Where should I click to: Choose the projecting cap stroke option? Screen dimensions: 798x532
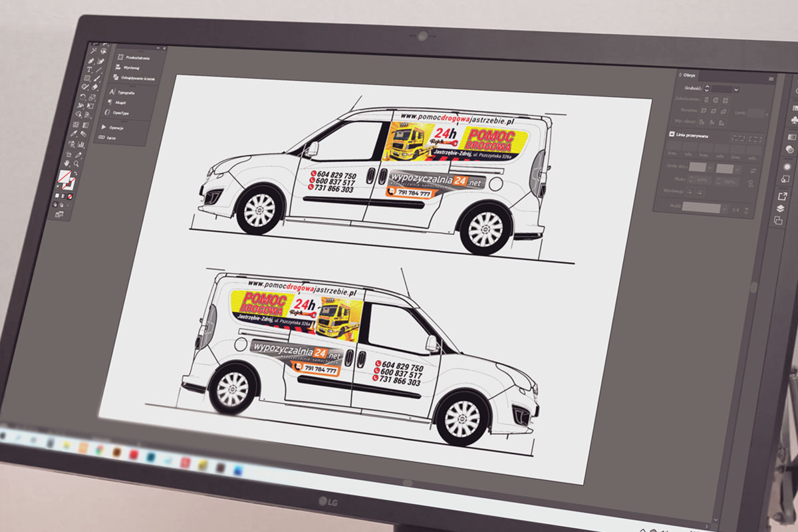727,100
